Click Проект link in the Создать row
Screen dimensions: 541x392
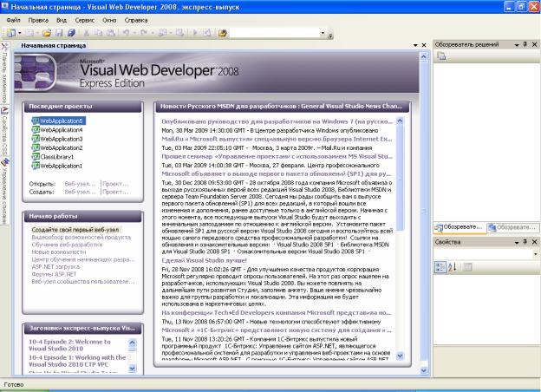pyautogui.click(x=115, y=192)
